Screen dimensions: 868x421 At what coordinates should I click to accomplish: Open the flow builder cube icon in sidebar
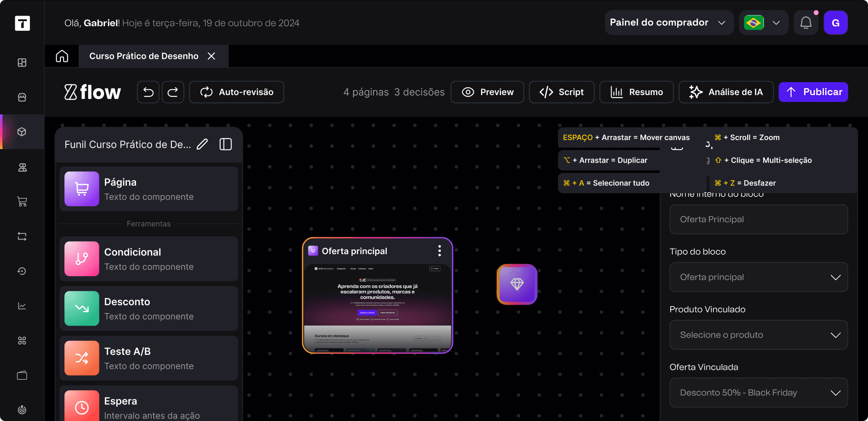tap(22, 132)
